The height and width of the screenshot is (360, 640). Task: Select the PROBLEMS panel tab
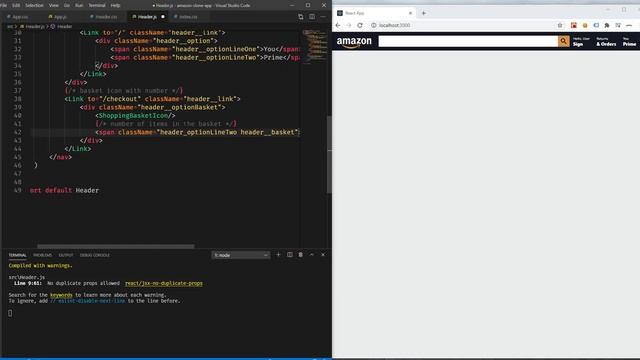click(x=42, y=255)
